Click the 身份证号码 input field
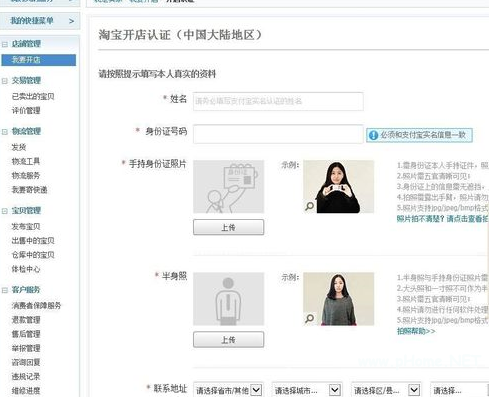 [278, 134]
